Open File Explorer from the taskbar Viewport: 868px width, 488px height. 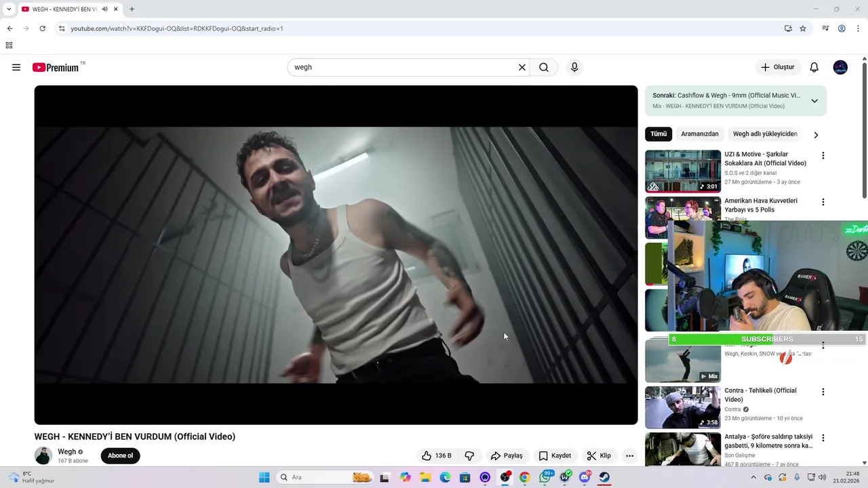pos(425,477)
